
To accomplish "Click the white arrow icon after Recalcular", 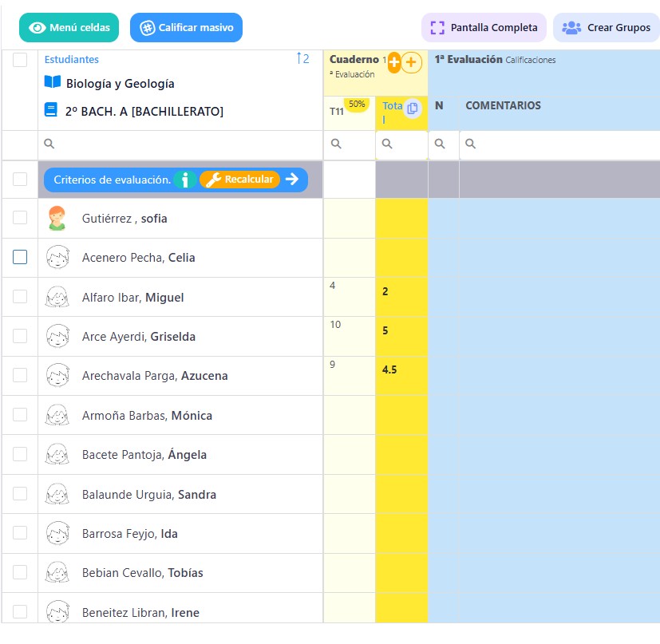I will click(x=292, y=180).
